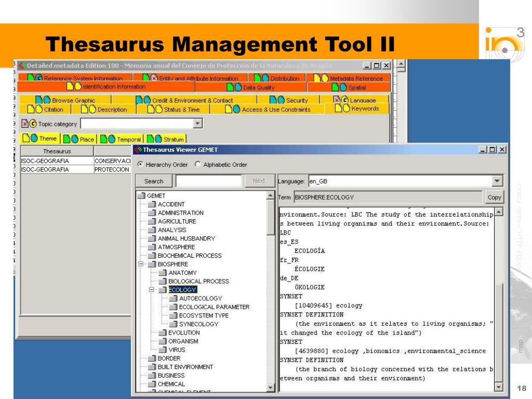Click the Search button in Thesaurus Viewer
The image size is (532, 399).
[x=154, y=181]
